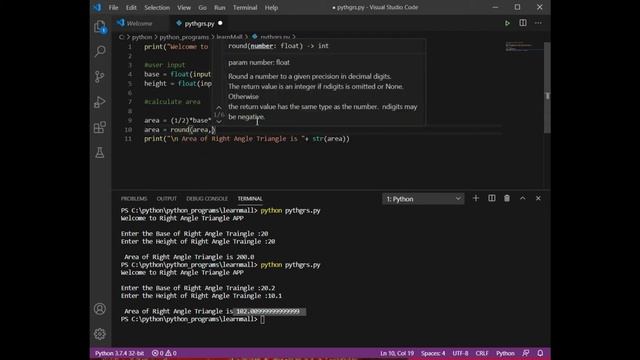Open the Run menu
640x360 pixels.
(x=220, y=7)
